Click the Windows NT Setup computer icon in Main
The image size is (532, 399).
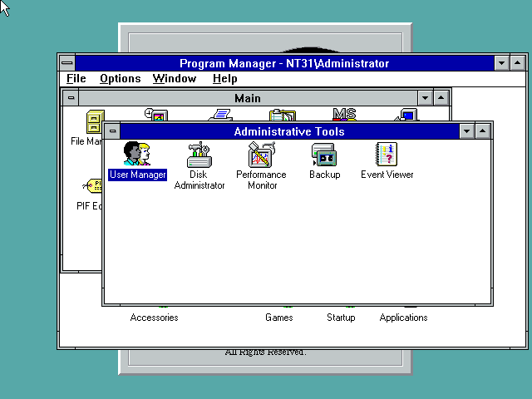tap(407, 115)
